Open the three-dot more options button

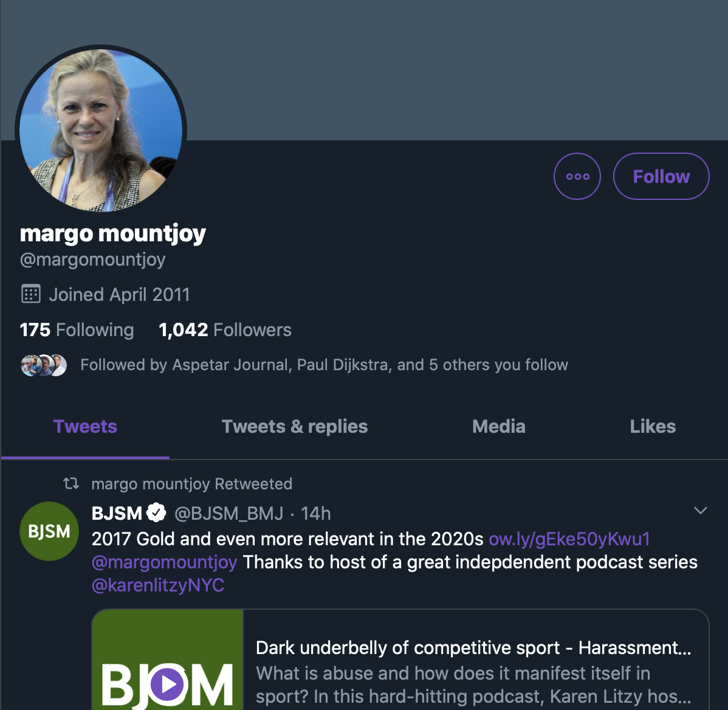(x=577, y=176)
